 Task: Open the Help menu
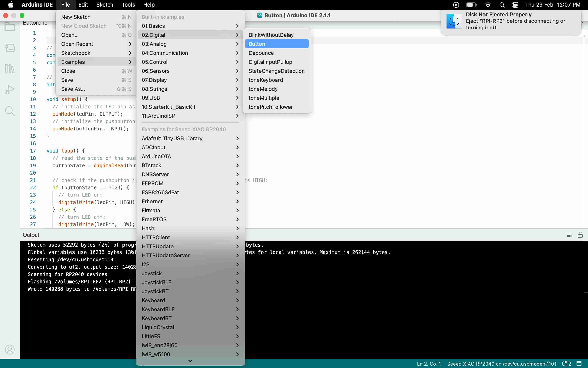[x=149, y=5]
